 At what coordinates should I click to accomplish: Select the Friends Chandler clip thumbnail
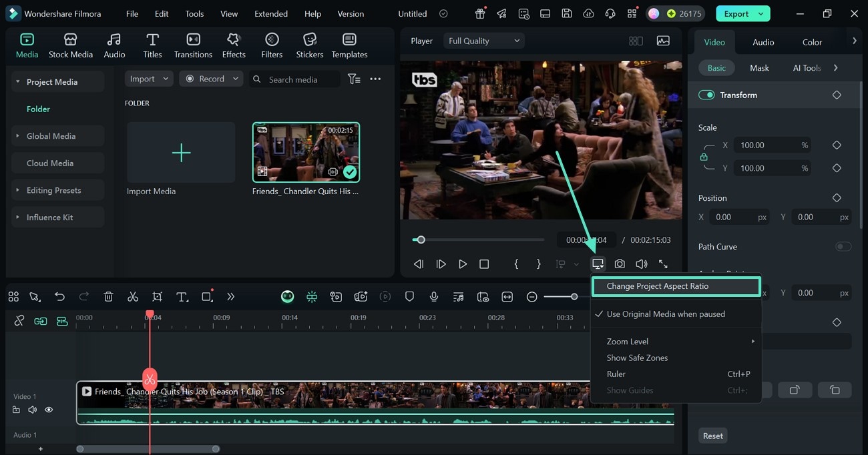click(x=306, y=151)
